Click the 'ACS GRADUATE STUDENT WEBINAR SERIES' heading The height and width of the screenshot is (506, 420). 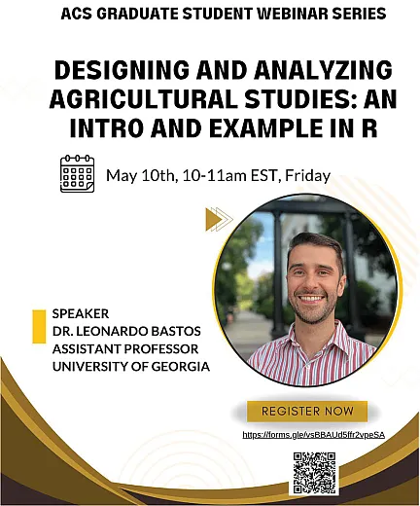224,14
